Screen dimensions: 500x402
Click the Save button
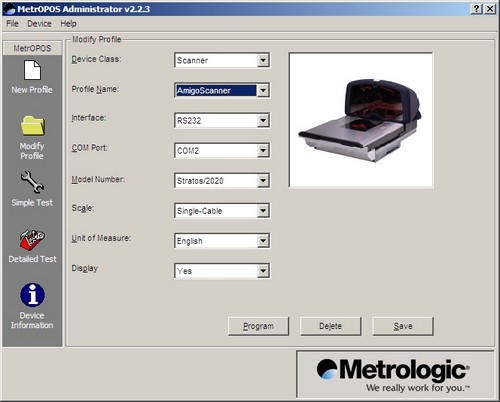[x=403, y=326]
